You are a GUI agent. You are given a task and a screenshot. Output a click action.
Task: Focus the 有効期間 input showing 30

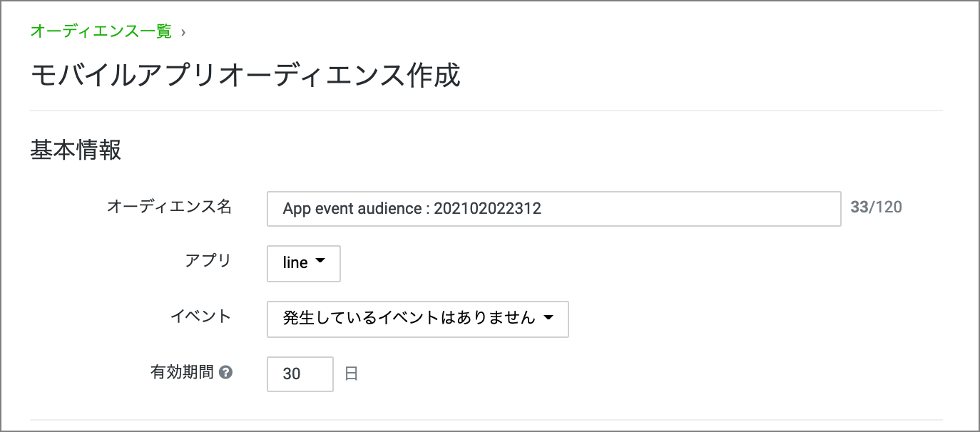click(x=300, y=374)
